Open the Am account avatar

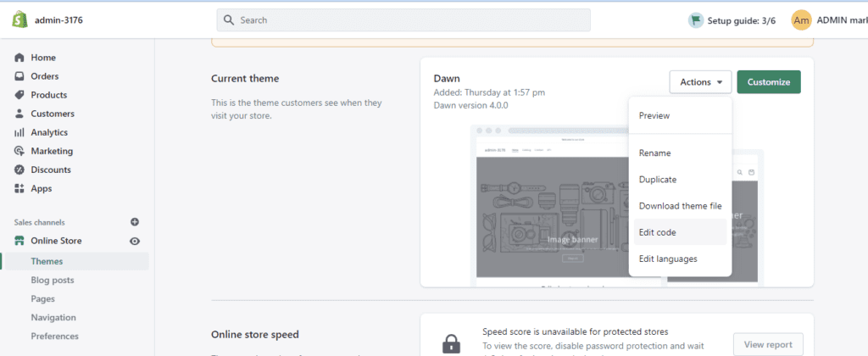tap(802, 20)
